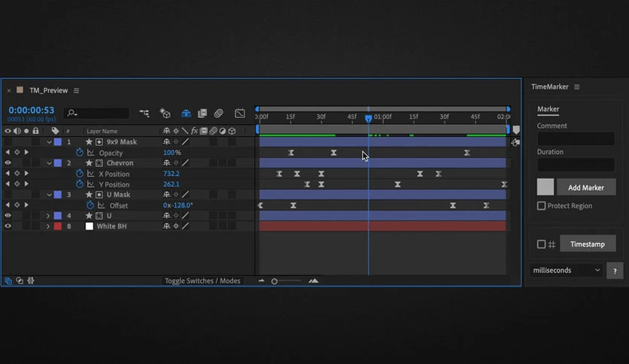Zoom in timeline large mountain icon
The width and height of the screenshot is (629, 364).
pos(314,281)
